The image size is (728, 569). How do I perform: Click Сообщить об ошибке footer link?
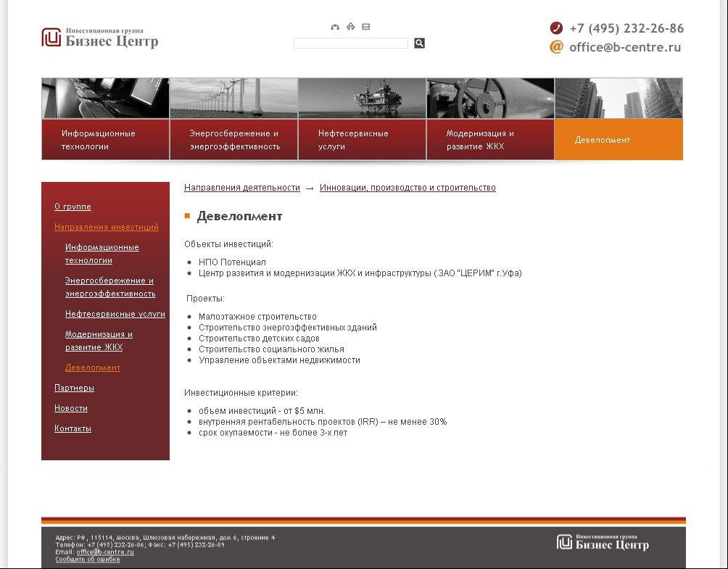click(x=88, y=560)
